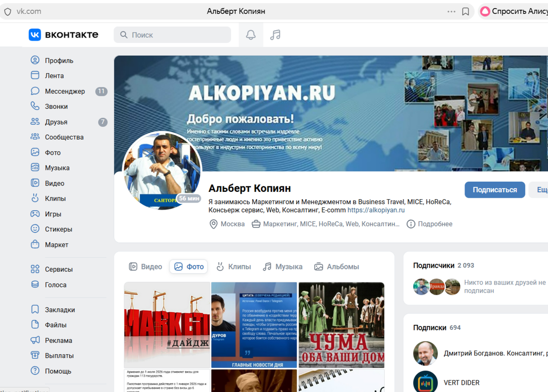This screenshot has height=392, width=548.
Task: Click the browser bookmark page icon
Action: click(465, 11)
